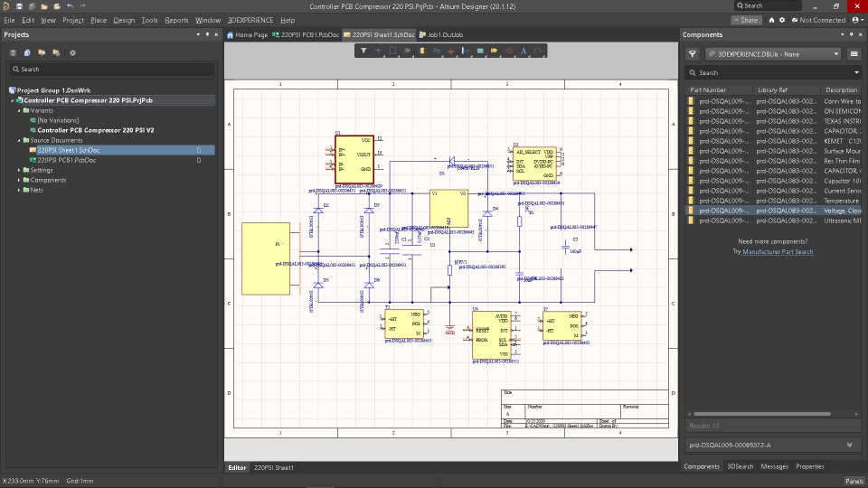Expand the Nets folder node

19,191
